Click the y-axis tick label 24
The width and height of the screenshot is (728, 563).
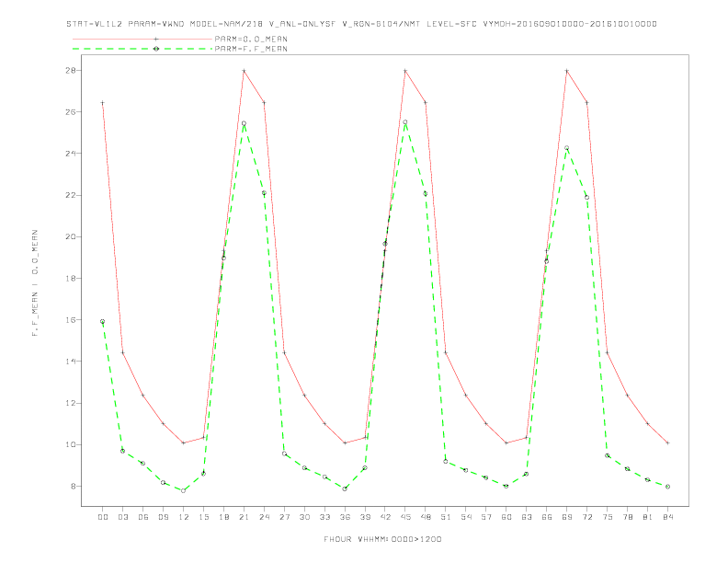(x=71, y=154)
